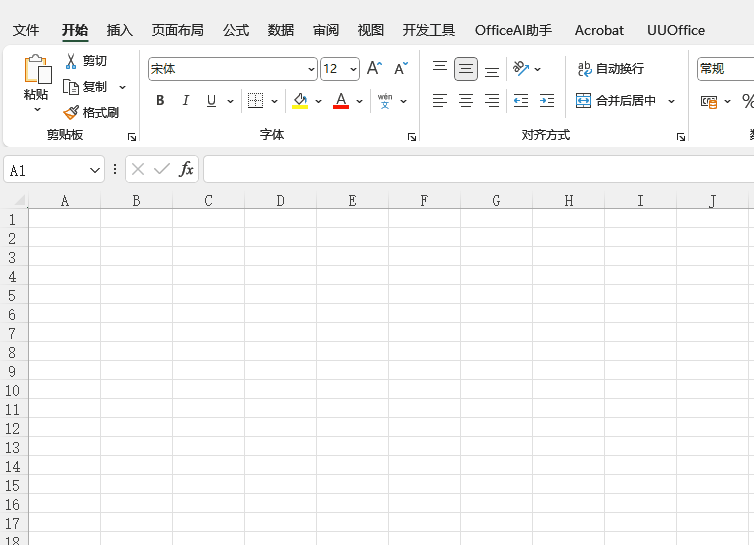Screen dimensions: 754x545
Task: Open the 文件 tab
Action: click(x=26, y=30)
